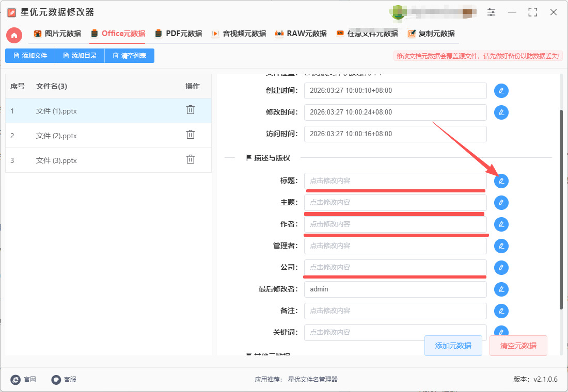This screenshot has width=568, height=392.
Task: Click the 公司 input field
Action: pyautogui.click(x=395, y=268)
